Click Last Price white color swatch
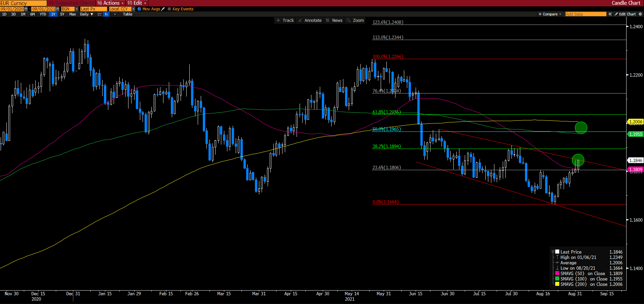This screenshot has width=644, height=304. coord(557,252)
